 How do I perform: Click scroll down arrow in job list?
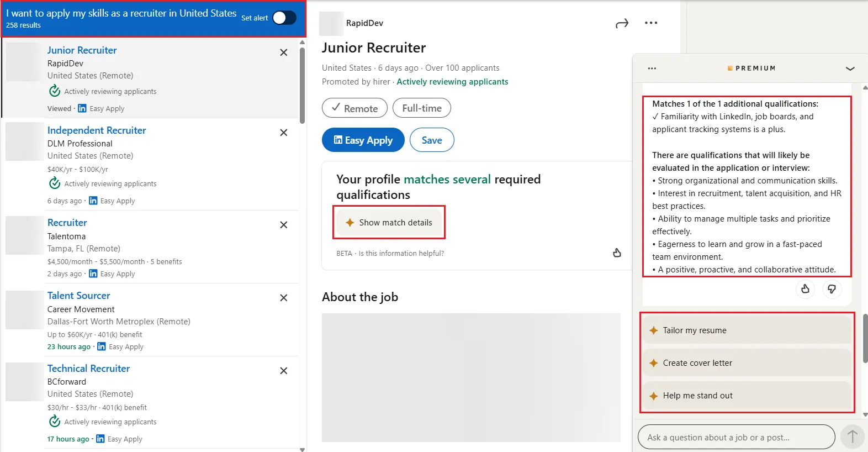(x=302, y=449)
